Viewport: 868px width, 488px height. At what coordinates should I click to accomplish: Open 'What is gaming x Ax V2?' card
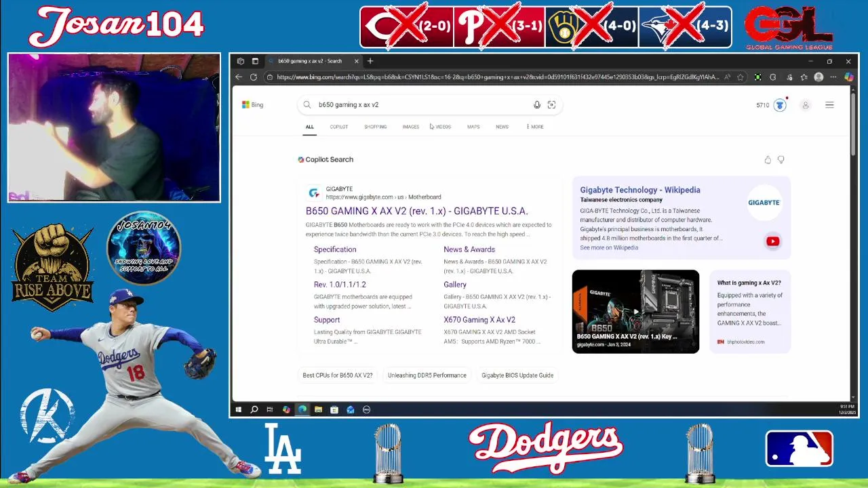pos(750,312)
